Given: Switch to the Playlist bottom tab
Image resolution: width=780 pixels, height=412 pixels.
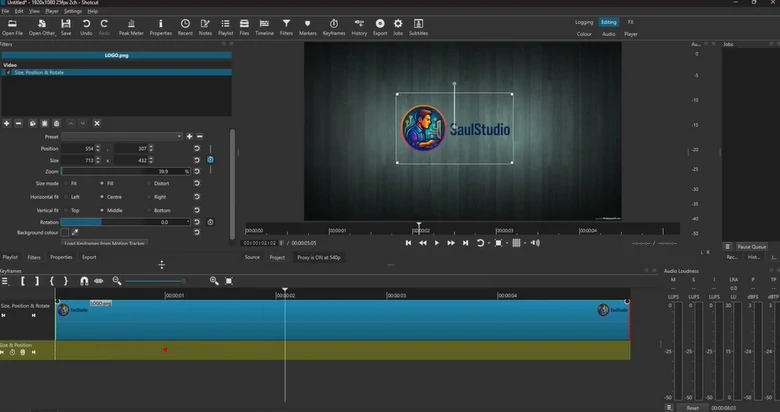Looking at the screenshot, I should (10, 257).
